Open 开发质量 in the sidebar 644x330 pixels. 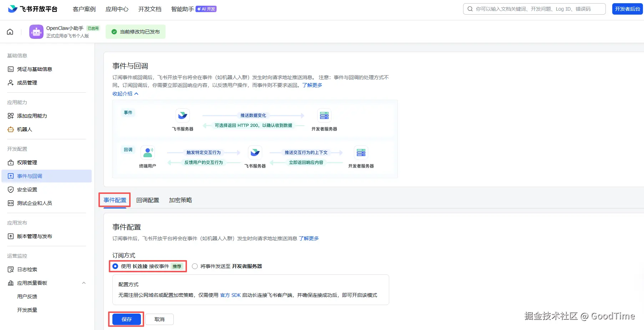coord(27,310)
